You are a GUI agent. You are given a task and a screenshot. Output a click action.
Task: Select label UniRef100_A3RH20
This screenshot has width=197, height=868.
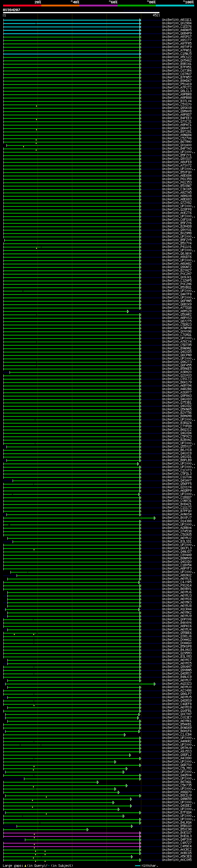point(177,372)
